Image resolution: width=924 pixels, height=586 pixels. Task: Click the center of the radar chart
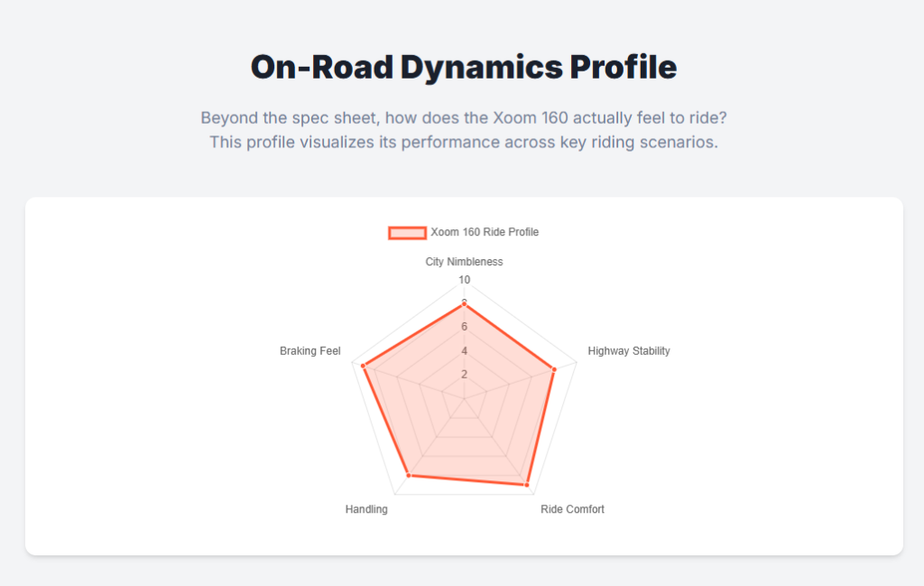(x=464, y=398)
